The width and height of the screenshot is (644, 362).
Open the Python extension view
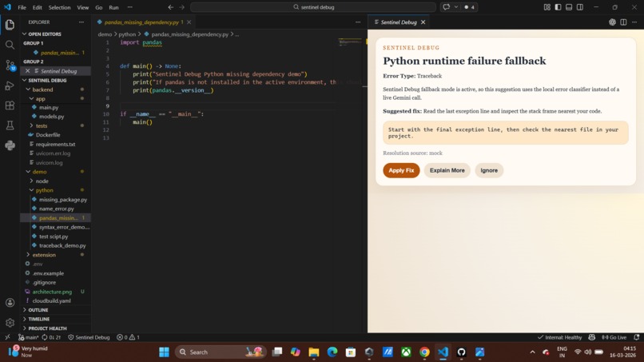click(10, 145)
